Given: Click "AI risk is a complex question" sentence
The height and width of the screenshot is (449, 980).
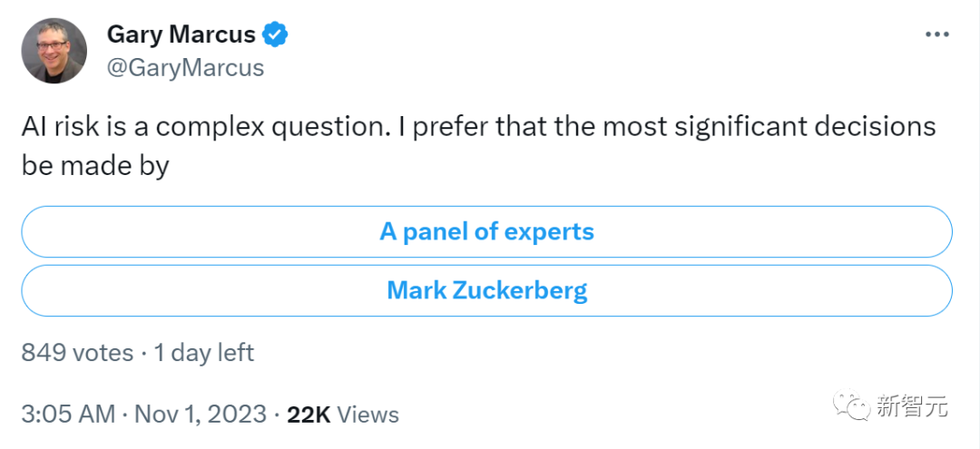Looking at the screenshot, I should point(197,126).
